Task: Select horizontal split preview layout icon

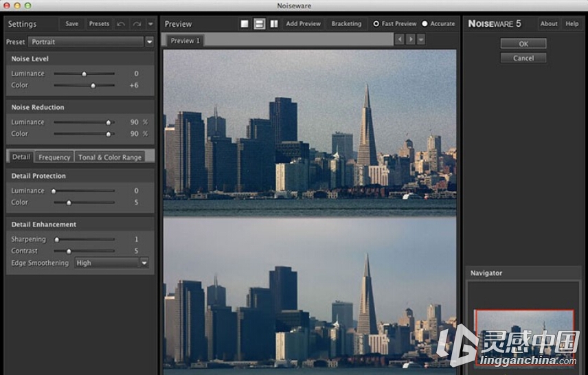Action: 259,24
